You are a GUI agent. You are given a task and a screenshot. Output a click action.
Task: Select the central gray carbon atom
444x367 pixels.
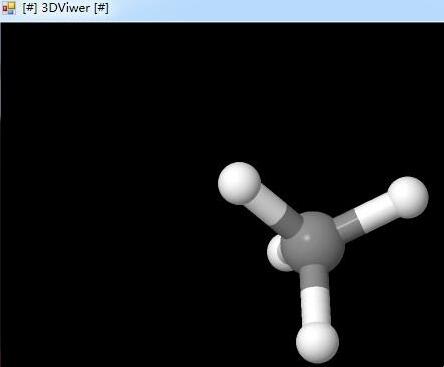pyautogui.click(x=312, y=243)
